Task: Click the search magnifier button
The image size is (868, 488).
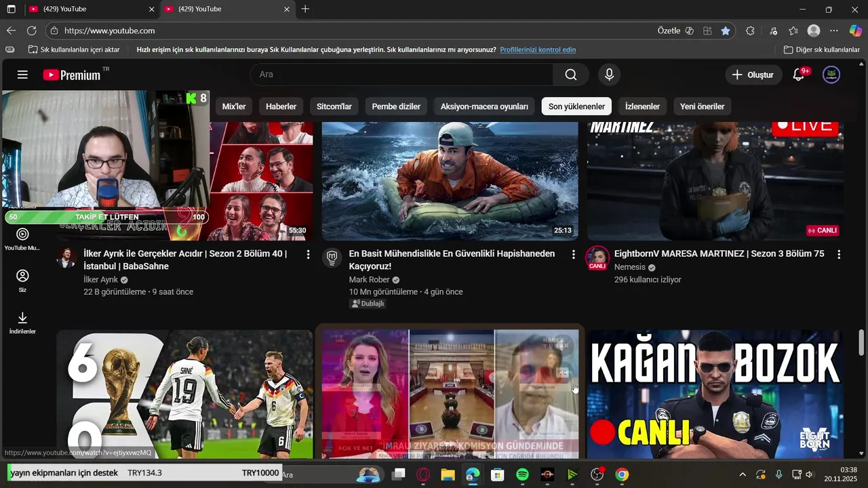Action: point(571,75)
